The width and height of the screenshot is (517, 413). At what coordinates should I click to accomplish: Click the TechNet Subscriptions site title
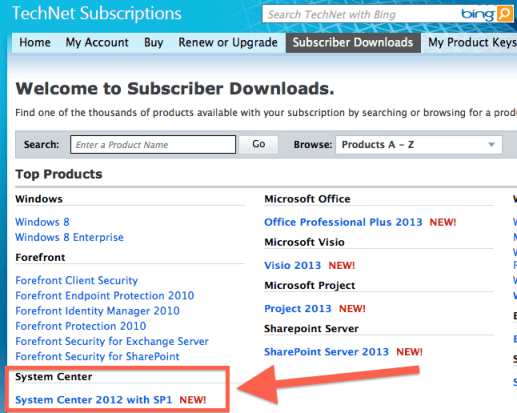coord(97,14)
